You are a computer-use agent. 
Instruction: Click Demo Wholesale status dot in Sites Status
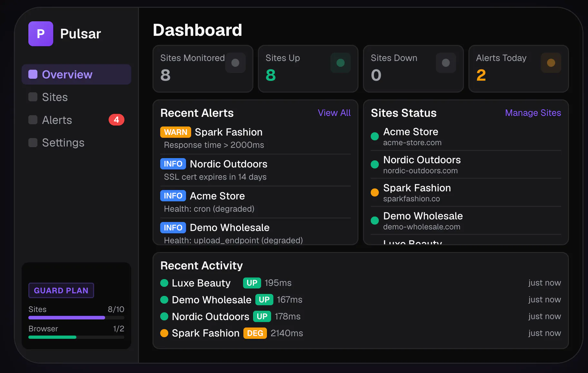(x=375, y=220)
